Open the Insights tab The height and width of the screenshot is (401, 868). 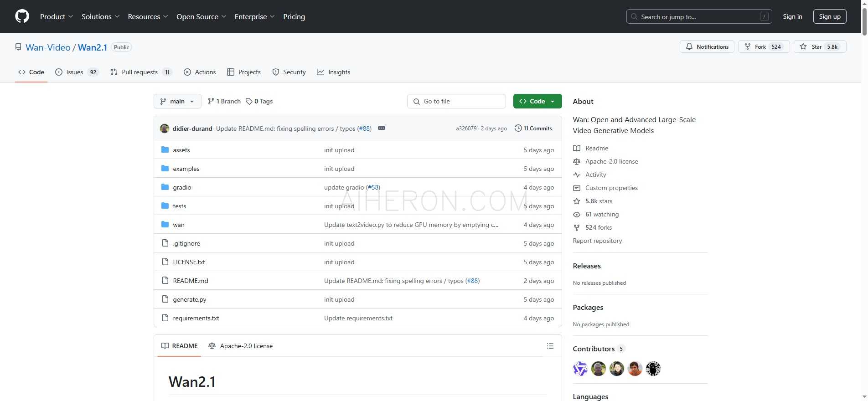pyautogui.click(x=334, y=72)
